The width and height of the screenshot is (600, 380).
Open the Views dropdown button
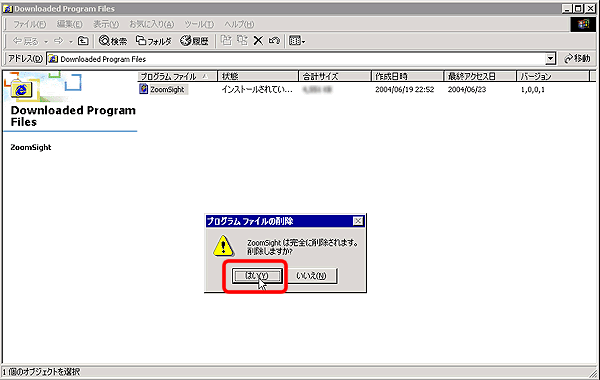tap(297, 41)
